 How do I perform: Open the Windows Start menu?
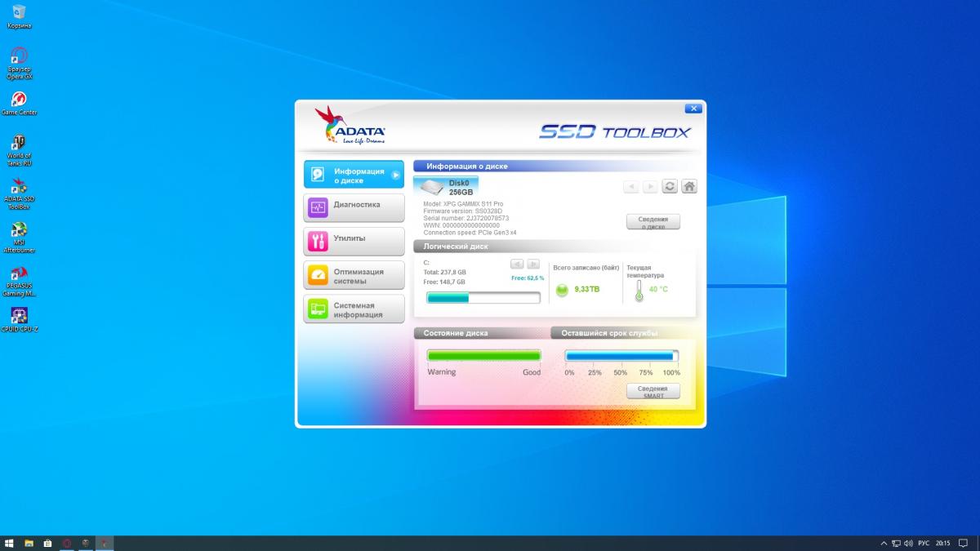[x=9, y=543]
